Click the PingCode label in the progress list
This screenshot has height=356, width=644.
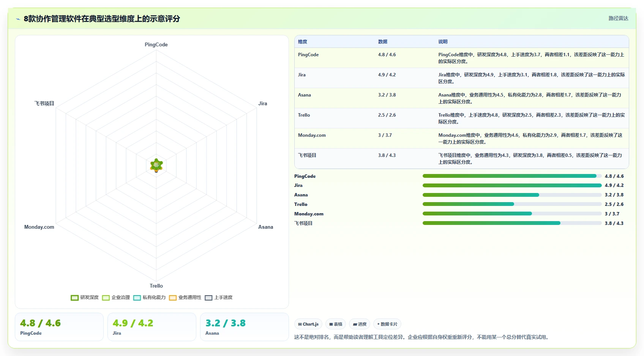[x=305, y=176]
